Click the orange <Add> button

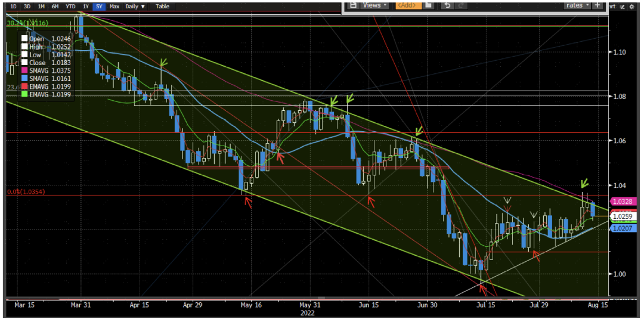pos(408,5)
